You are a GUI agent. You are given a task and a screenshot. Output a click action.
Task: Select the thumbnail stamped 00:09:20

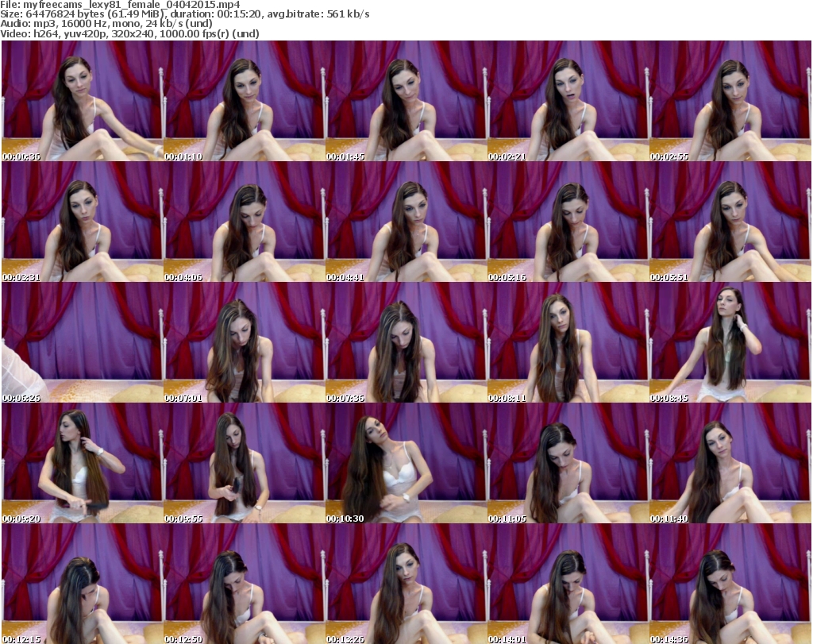83,463
